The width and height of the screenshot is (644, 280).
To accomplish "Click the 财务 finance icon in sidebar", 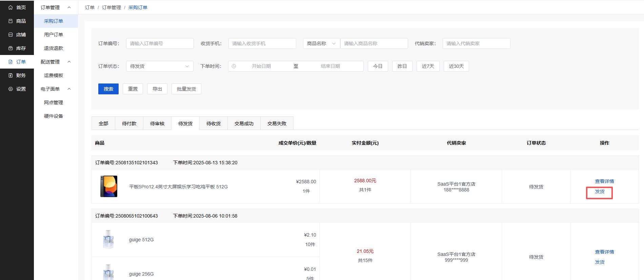I will [x=11, y=75].
